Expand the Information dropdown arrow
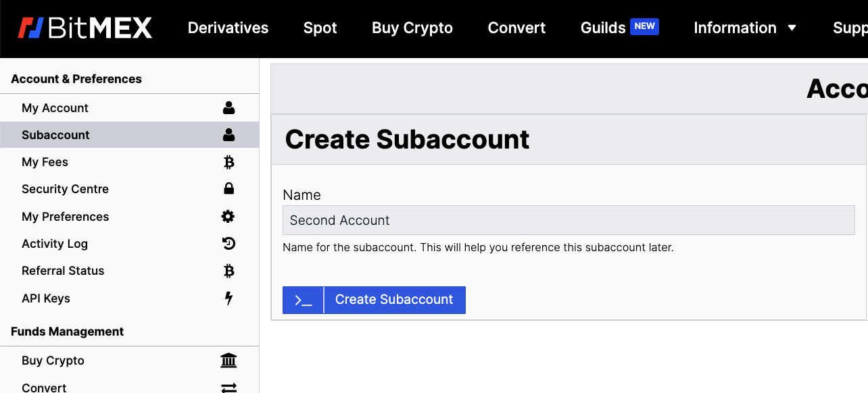The image size is (868, 393). click(792, 28)
